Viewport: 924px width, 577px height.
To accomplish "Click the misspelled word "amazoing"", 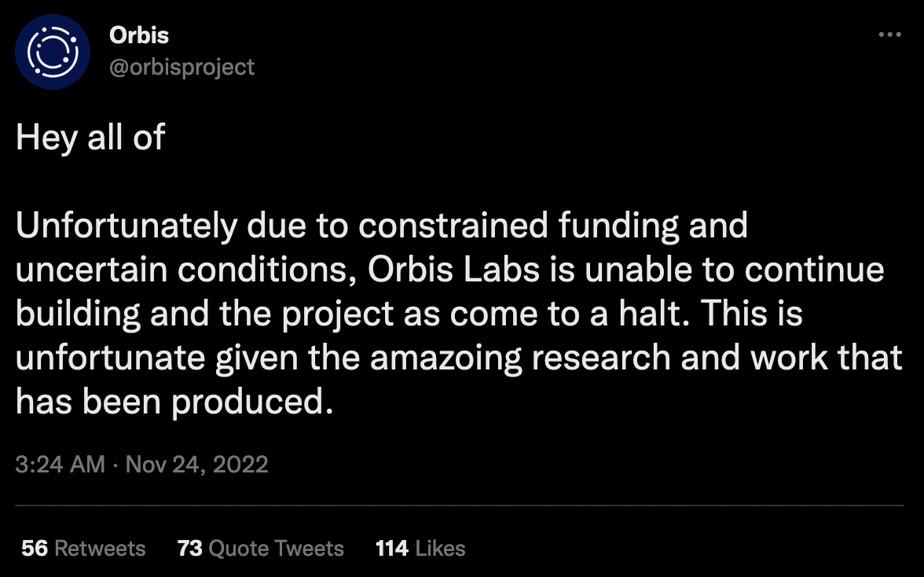I will pyautogui.click(x=446, y=358).
